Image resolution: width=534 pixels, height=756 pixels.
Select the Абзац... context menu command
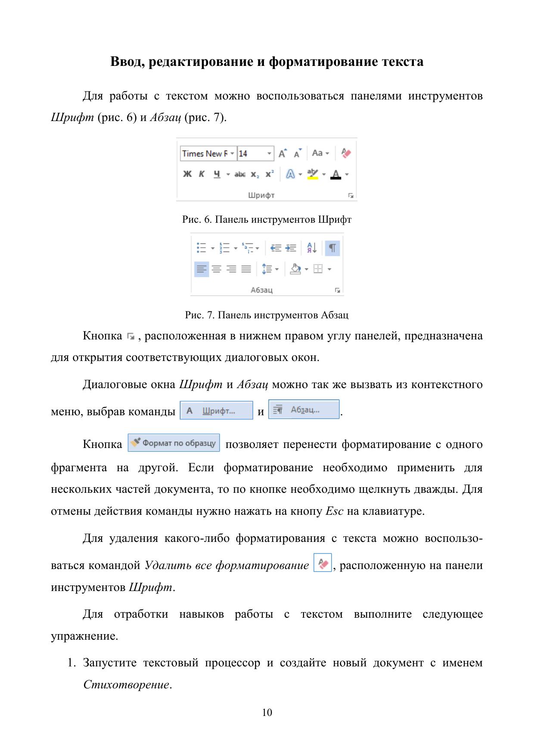pyautogui.click(x=304, y=410)
